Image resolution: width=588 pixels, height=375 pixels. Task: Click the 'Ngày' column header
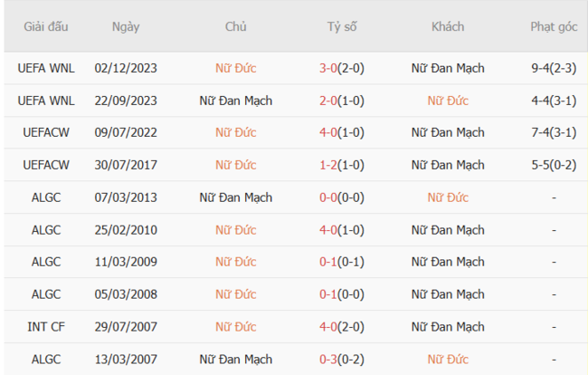coord(126,26)
